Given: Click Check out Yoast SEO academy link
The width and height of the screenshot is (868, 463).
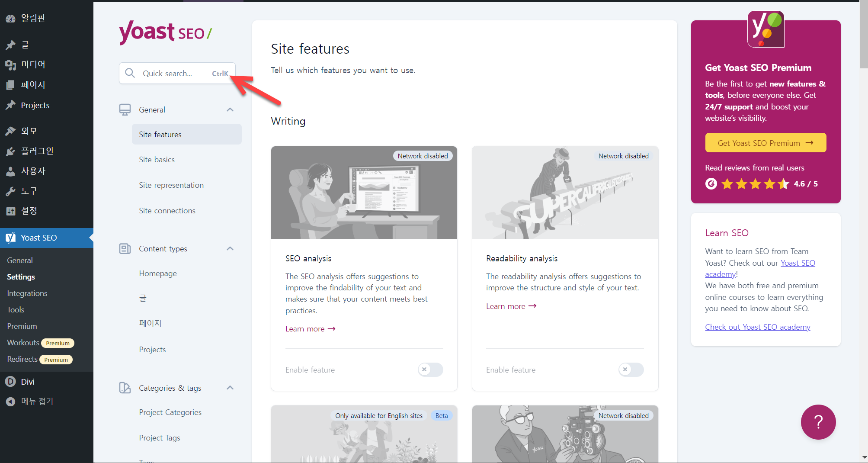Looking at the screenshot, I should [x=757, y=327].
